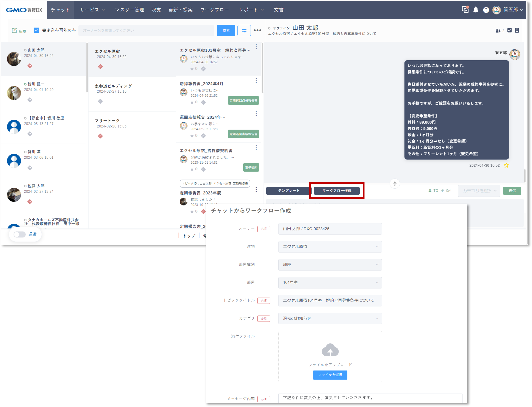Screen dimensions: 532x407
Task: Open the カテゴリ dropdown 退去のお知らせ
Action: coord(330,318)
